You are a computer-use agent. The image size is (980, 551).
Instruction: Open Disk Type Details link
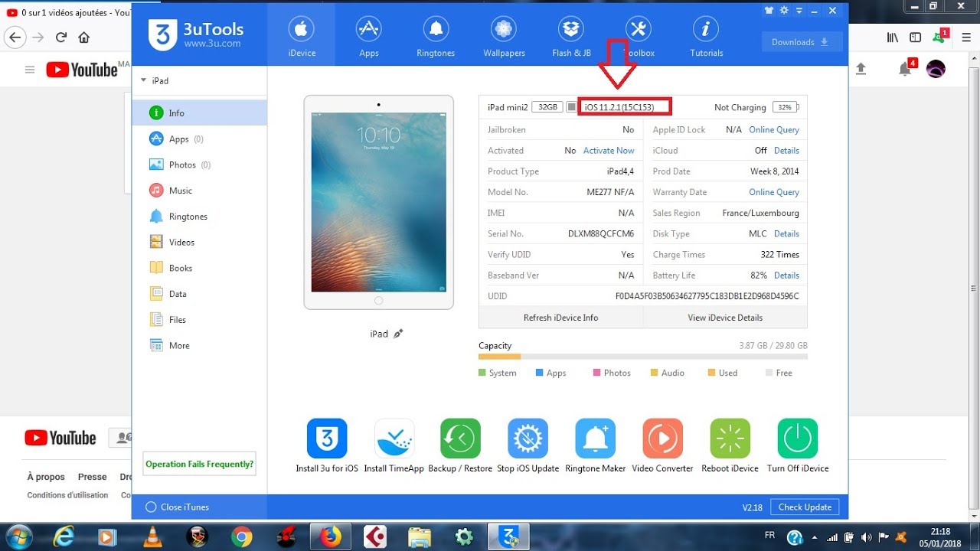786,233
